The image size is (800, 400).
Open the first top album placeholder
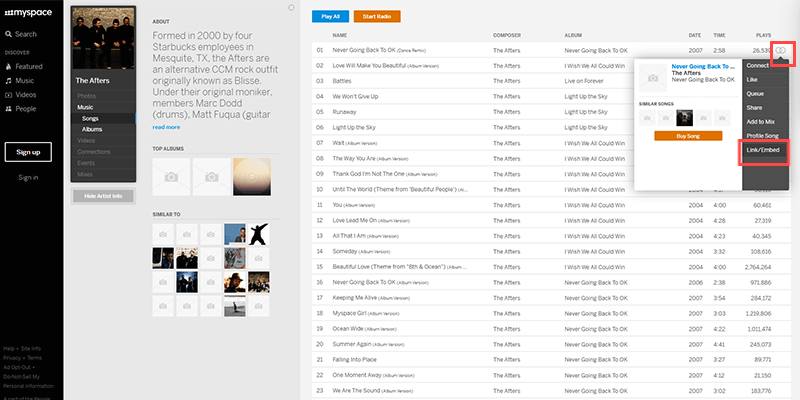click(171, 177)
